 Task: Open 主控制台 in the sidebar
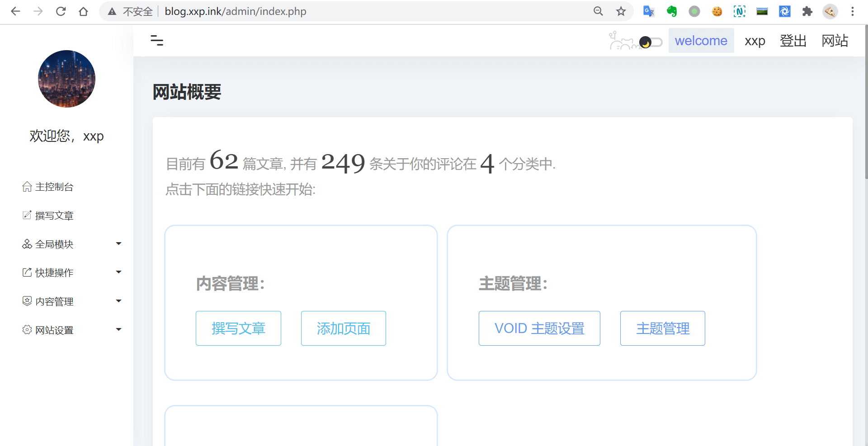pos(54,187)
